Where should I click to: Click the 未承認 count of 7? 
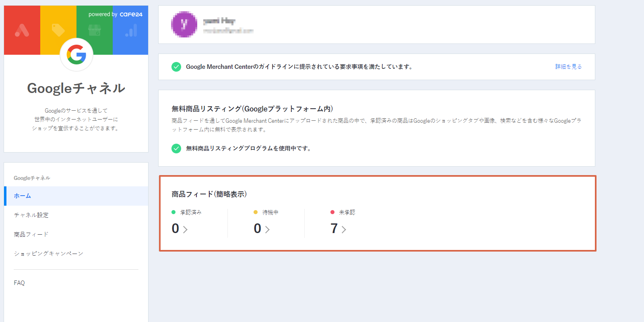pyautogui.click(x=334, y=229)
